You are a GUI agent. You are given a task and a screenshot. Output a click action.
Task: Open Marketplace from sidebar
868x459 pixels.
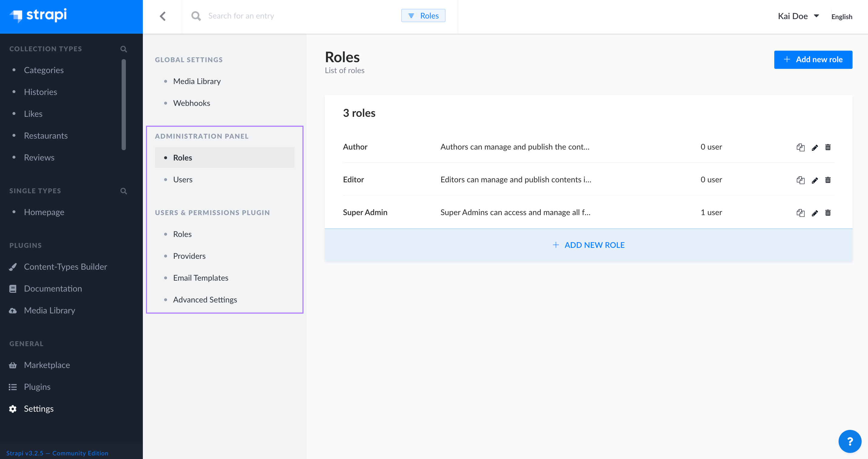(x=47, y=365)
